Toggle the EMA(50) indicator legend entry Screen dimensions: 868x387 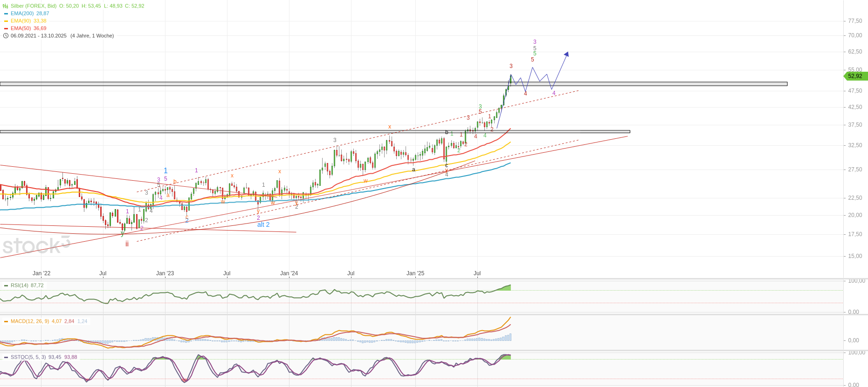(28, 28)
